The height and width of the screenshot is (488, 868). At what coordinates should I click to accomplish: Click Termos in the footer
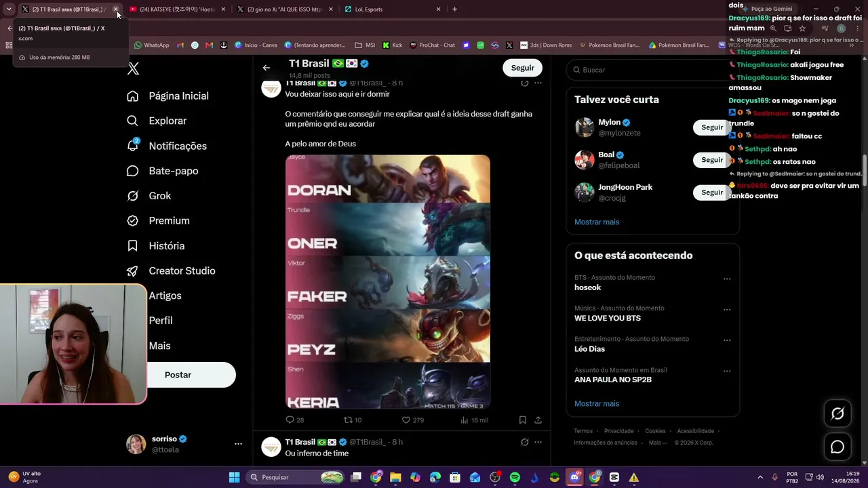pyautogui.click(x=583, y=431)
